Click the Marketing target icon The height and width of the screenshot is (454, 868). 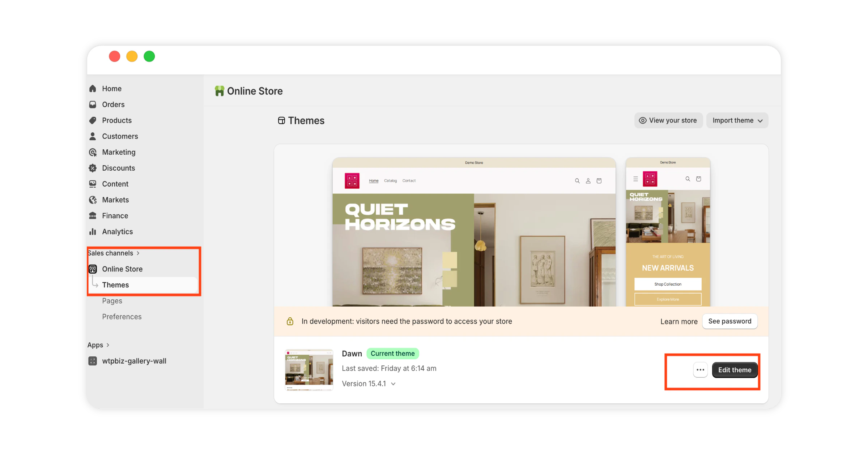(x=93, y=152)
